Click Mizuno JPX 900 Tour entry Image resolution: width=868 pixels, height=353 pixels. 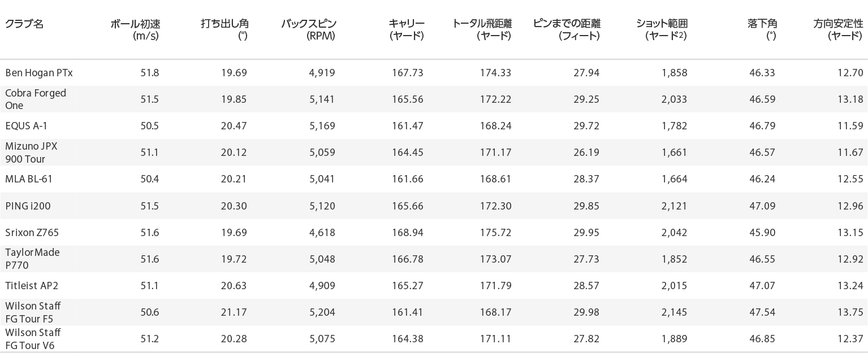click(x=32, y=152)
